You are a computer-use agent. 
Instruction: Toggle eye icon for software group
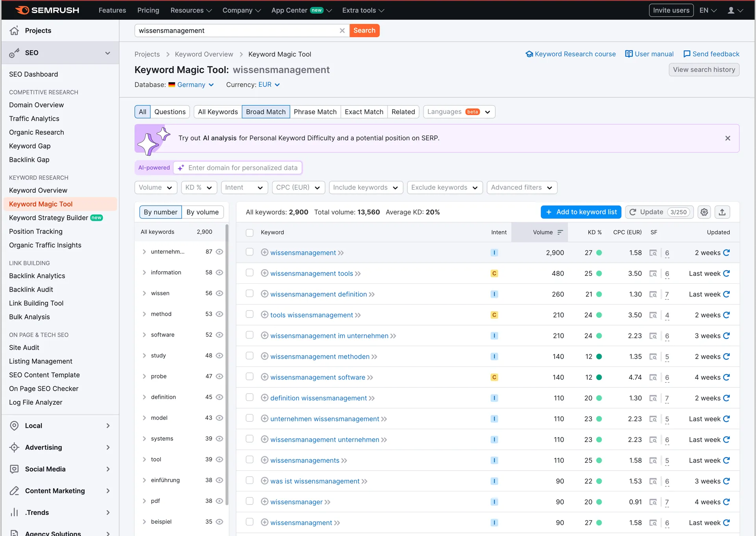pos(220,335)
